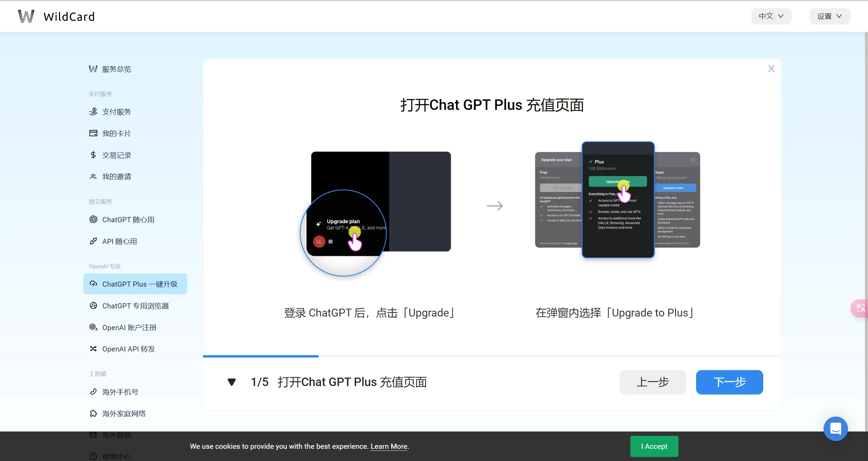Expand the step list triangle next to 1/5
This screenshot has height=461, width=868.
(x=232, y=382)
